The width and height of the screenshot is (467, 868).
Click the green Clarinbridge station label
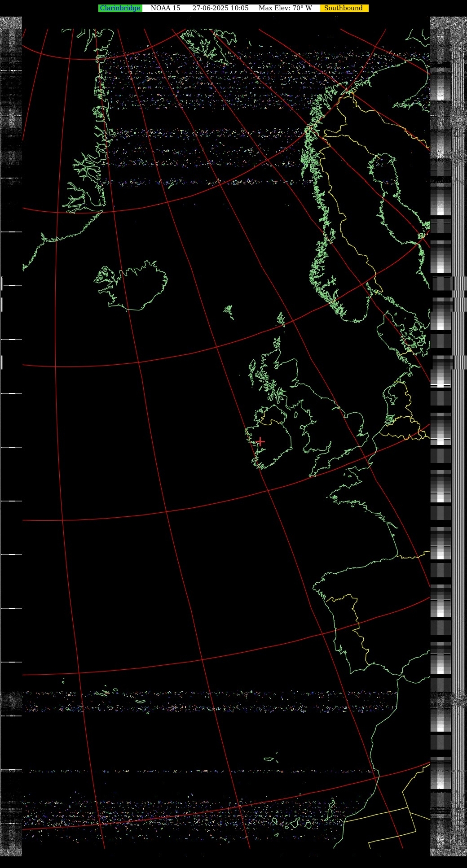[x=120, y=8]
